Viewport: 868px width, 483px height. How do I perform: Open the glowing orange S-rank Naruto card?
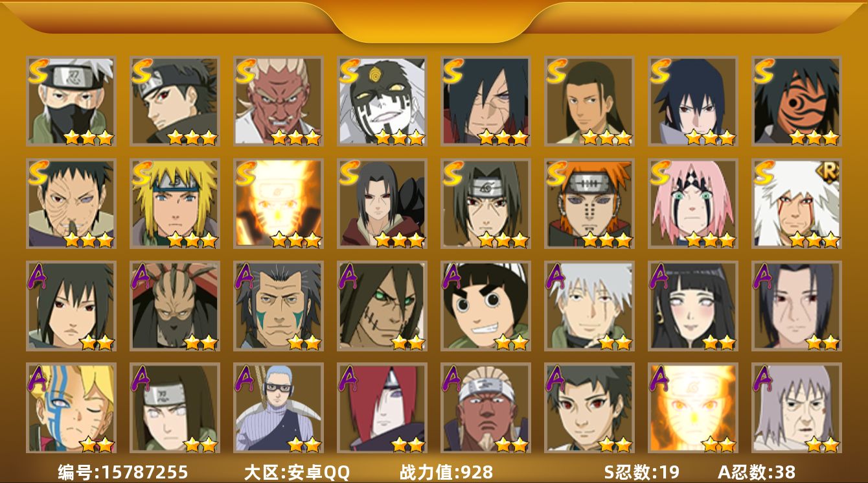click(278, 204)
